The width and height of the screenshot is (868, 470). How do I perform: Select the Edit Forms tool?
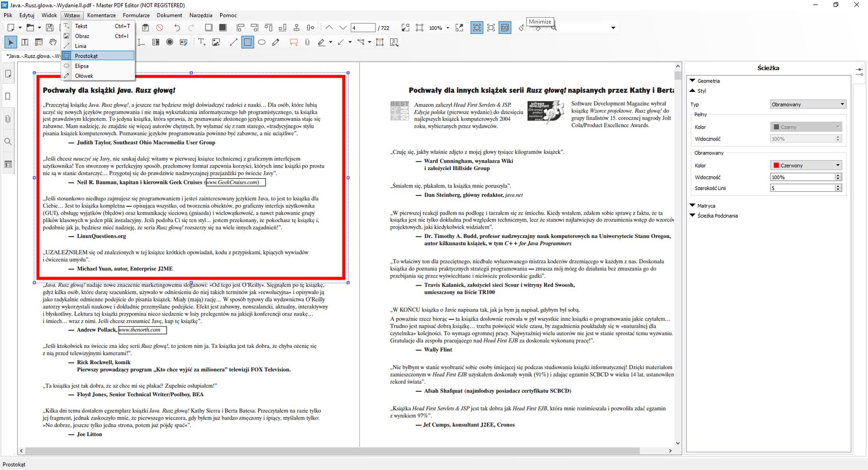(39, 42)
